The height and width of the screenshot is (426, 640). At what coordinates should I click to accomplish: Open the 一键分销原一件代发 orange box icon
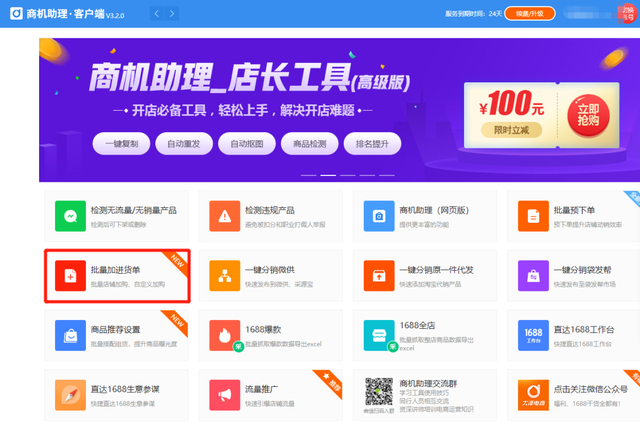click(x=379, y=275)
